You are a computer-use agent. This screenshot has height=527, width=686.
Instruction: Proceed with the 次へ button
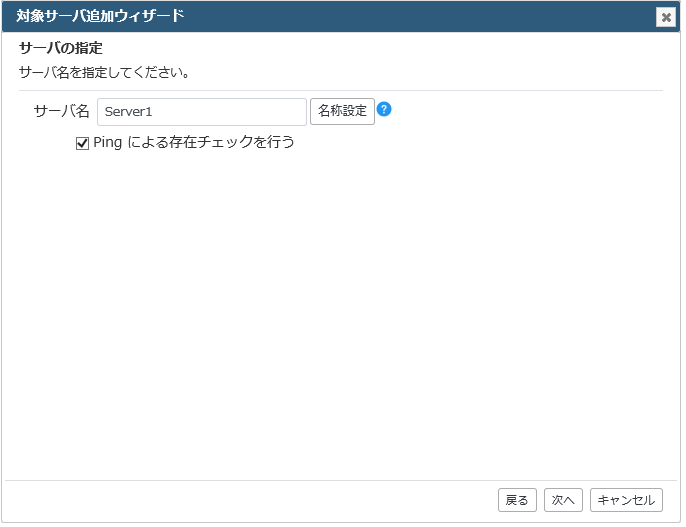coord(563,500)
